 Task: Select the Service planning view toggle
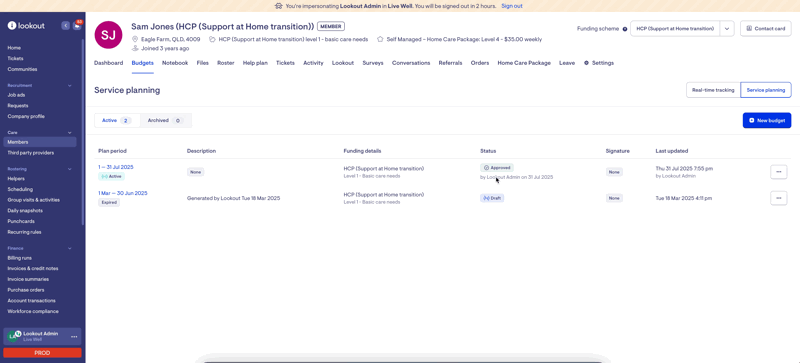tap(766, 90)
